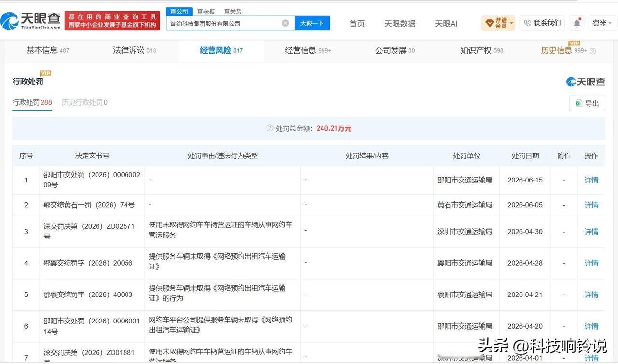Click the 240.21万元 total penalty amount
The height and width of the screenshot is (364, 618).
pos(334,128)
